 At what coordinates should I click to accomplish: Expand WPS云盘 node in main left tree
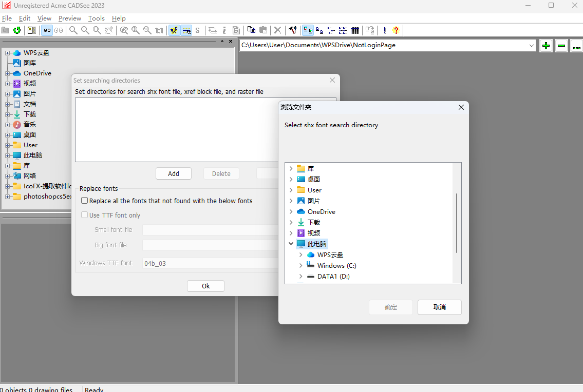click(7, 53)
